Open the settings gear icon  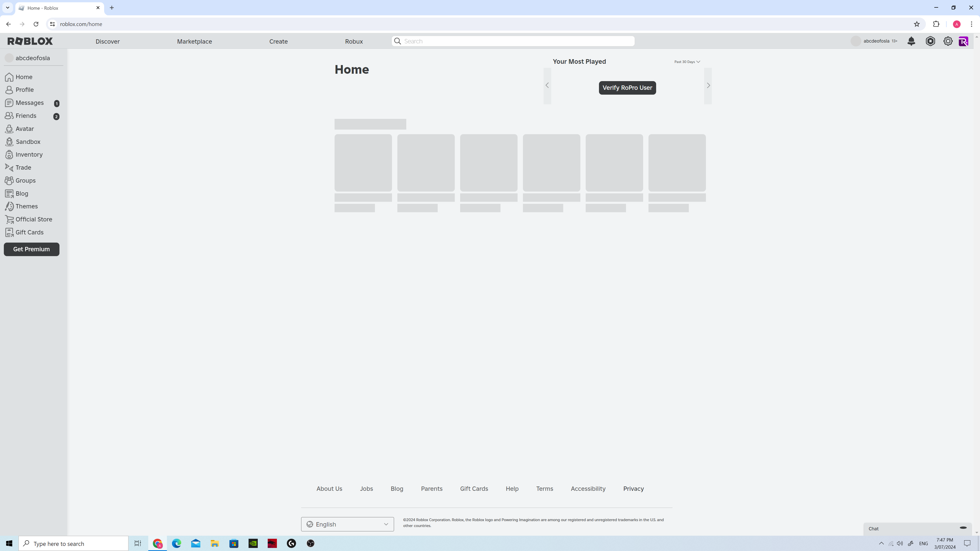948,41
